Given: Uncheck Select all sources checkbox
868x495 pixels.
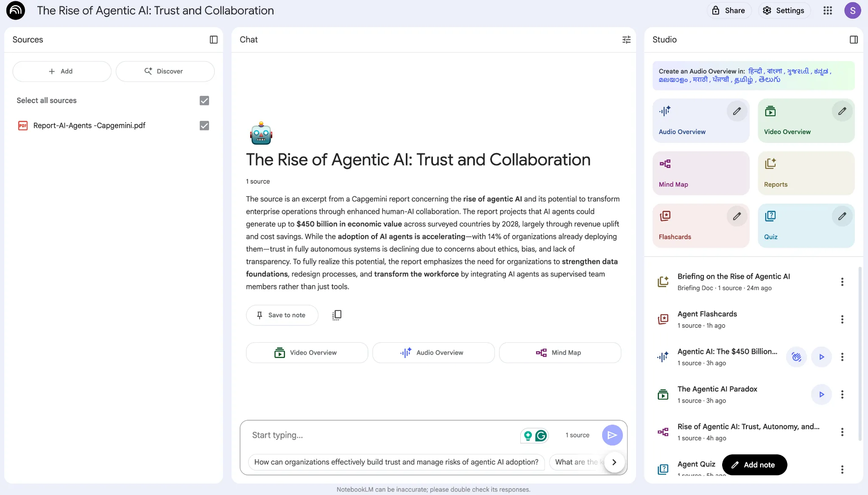Looking at the screenshot, I should [x=204, y=101].
